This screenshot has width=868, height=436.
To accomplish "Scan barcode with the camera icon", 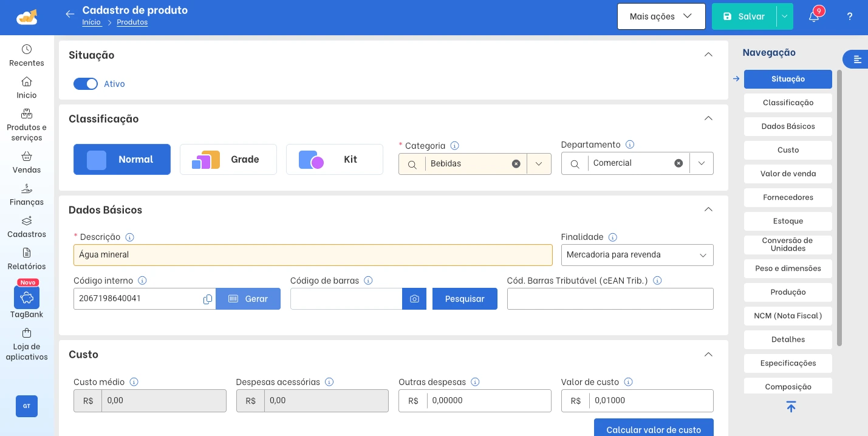I will [414, 299].
